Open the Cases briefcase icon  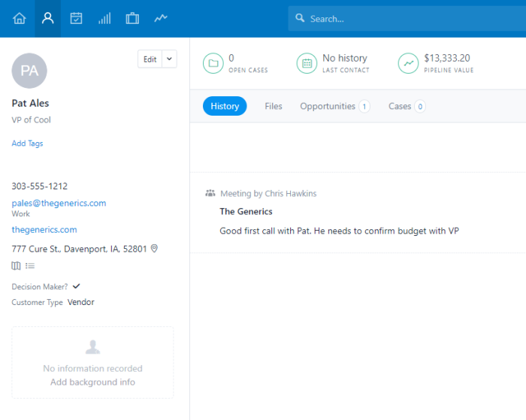click(132, 19)
